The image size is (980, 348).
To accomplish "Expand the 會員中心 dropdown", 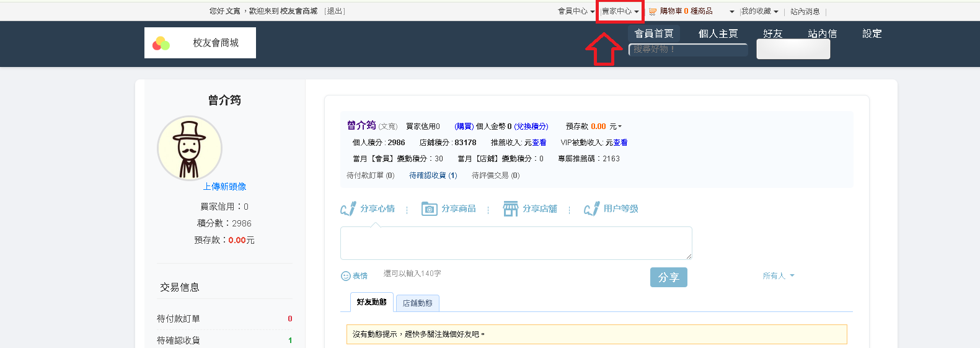I will point(576,11).
